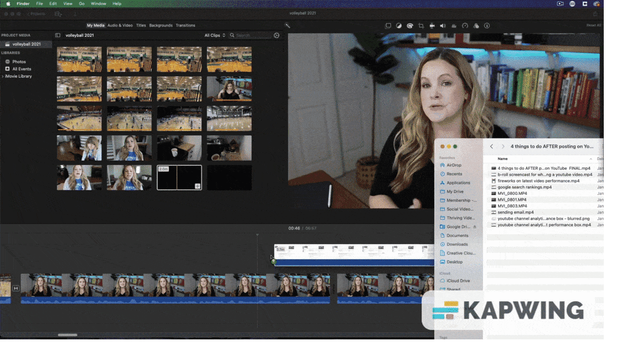644x362 pixels.
Task: Open the speed adjustment tool
Action: click(x=465, y=26)
